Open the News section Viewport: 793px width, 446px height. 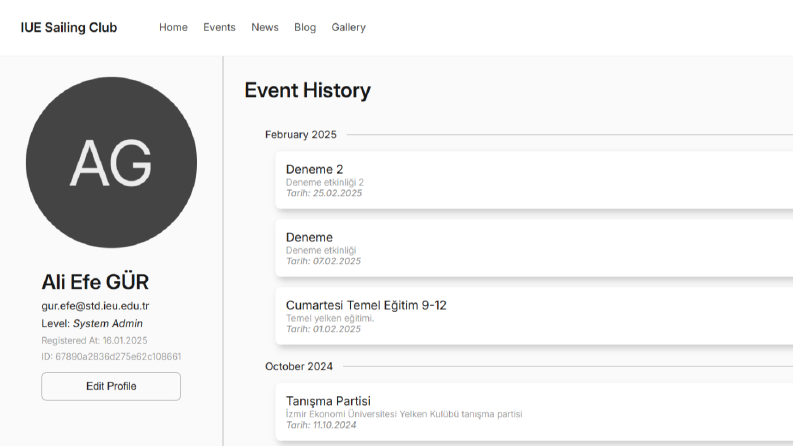click(x=265, y=27)
